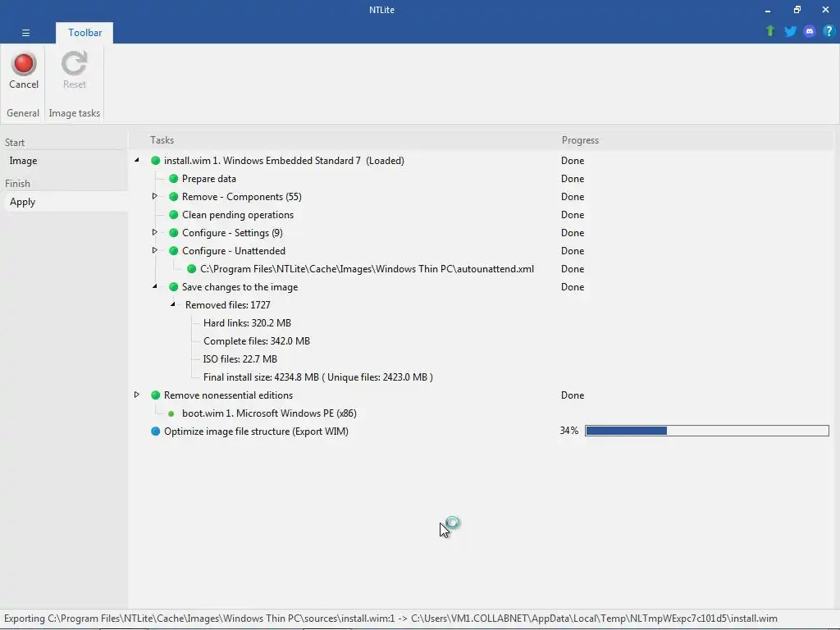Screen dimensions: 840x630
Task: Select Apply in the left sidebar
Action: (x=22, y=202)
